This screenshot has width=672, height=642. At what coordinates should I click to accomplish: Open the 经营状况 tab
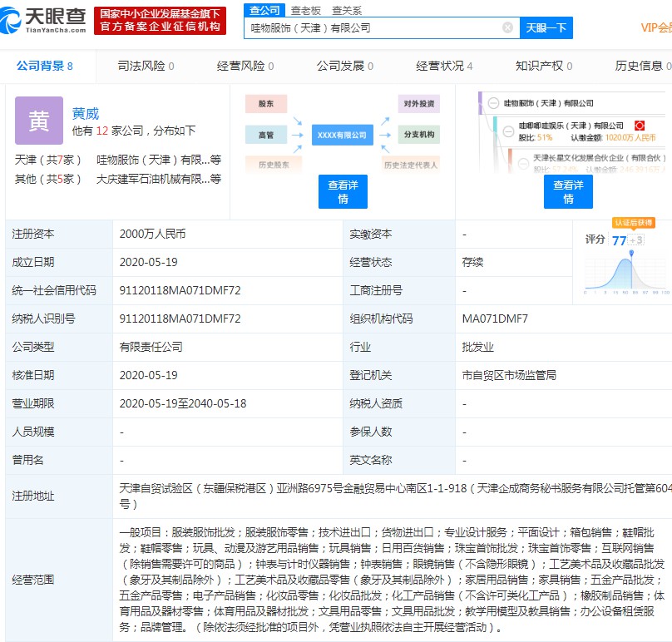pyautogui.click(x=444, y=66)
